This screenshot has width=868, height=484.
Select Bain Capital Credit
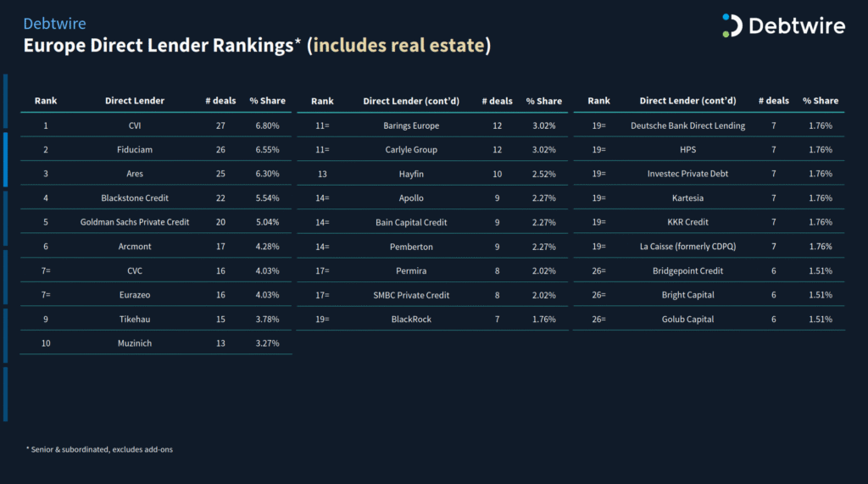click(411, 222)
